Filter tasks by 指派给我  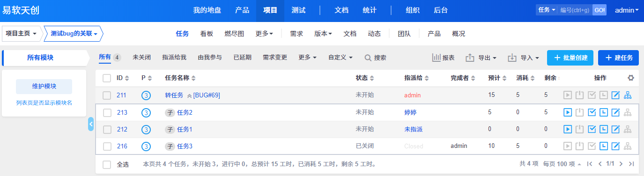tap(174, 58)
